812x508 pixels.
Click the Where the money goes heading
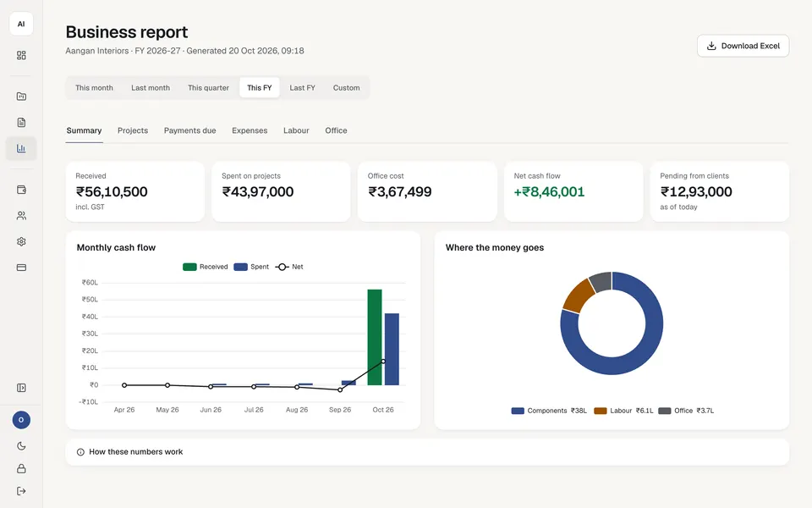tap(495, 248)
